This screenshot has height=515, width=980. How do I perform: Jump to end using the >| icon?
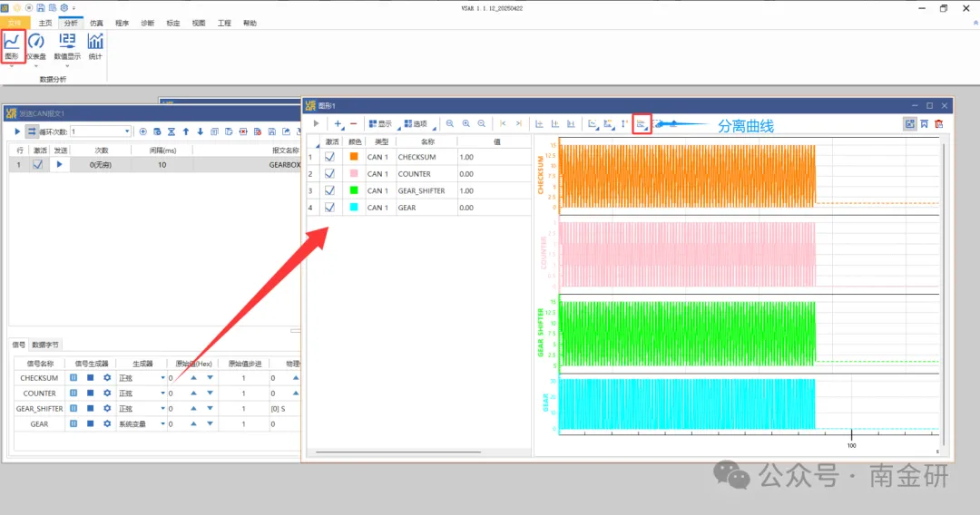(519, 123)
